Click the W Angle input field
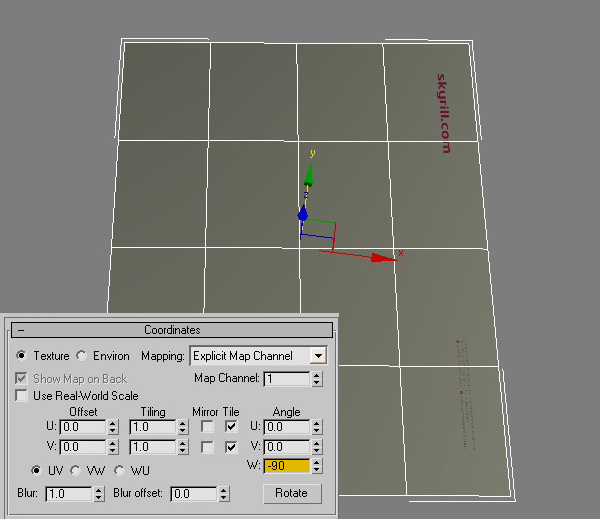 (287, 466)
